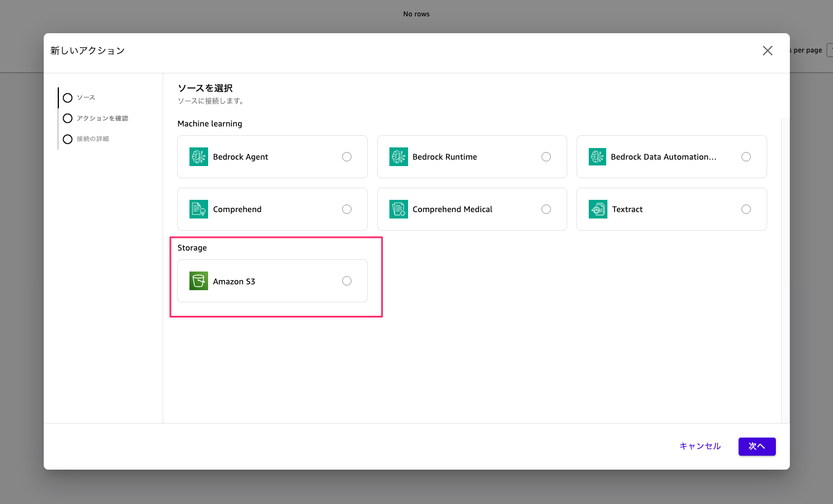Select the Comprehend radio button
Screen dimensions: 833x504
click(347, 209)
